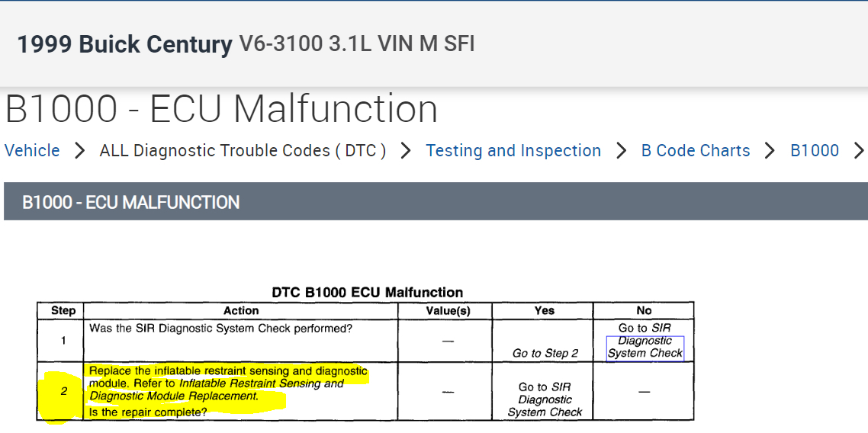
Task: Open ALL Diagnostic Trouble Codes (DTC) breadcrumb
Action: [243, 151]
